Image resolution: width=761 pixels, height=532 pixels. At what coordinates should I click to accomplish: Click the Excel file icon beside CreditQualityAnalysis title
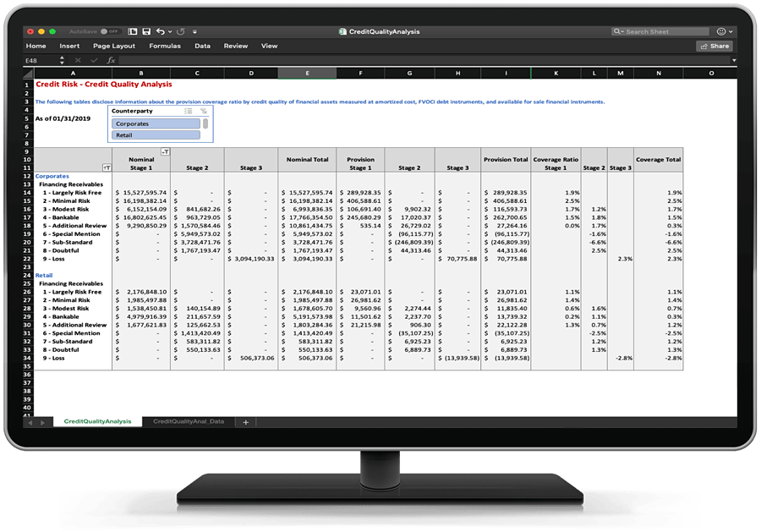[342, 31]
